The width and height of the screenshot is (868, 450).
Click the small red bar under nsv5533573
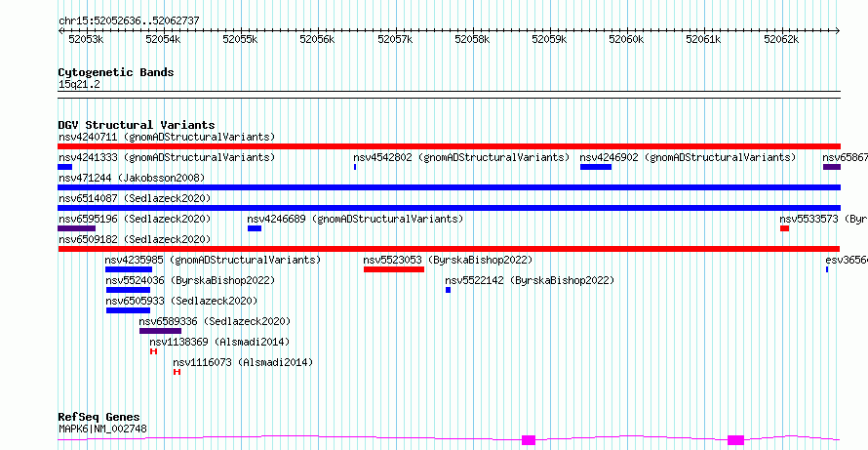(x=784, y=228)
